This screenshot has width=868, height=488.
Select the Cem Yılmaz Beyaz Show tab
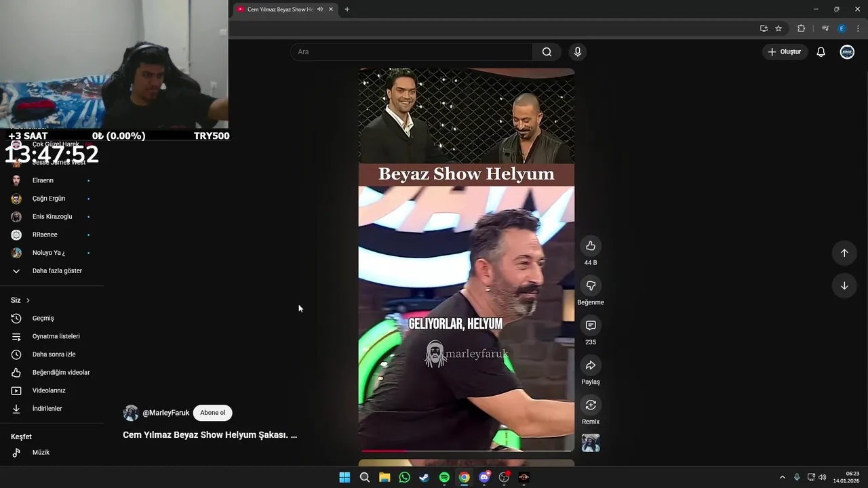280,9
